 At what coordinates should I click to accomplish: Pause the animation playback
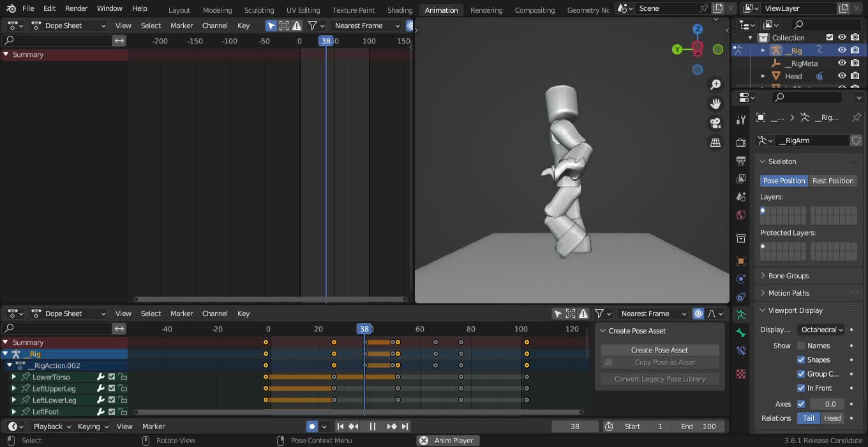pos(373,427)
